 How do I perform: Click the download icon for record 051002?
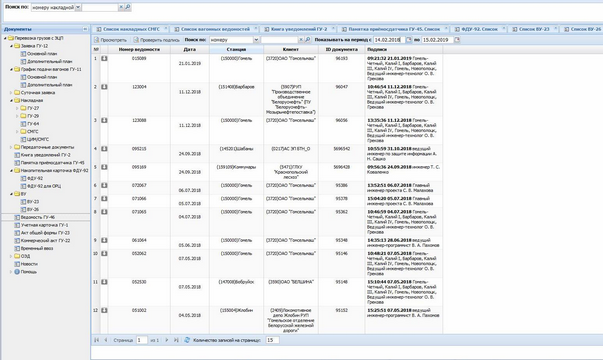pos(104,310)
